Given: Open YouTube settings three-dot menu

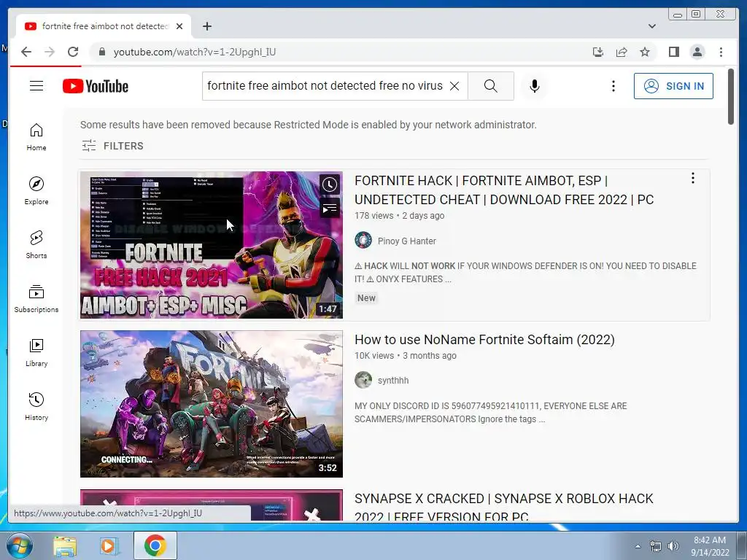Looking at the screenshot, I should (x=613, y=86).
